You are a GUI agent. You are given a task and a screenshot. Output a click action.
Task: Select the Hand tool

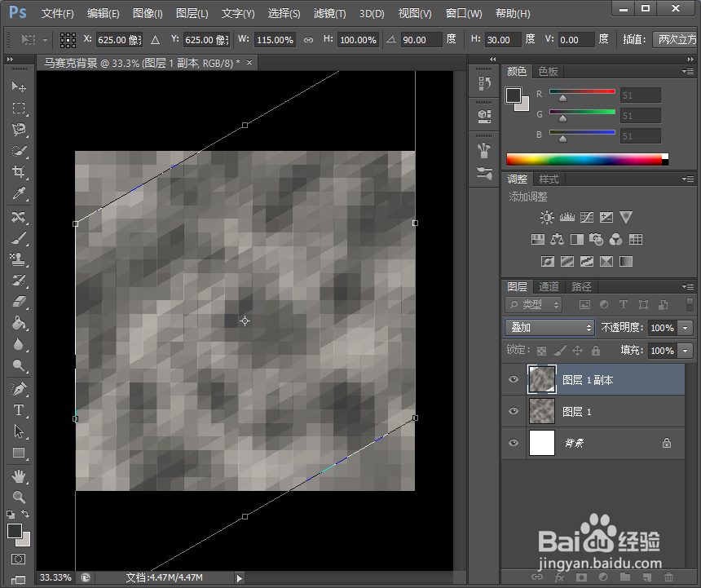[18, 475]
